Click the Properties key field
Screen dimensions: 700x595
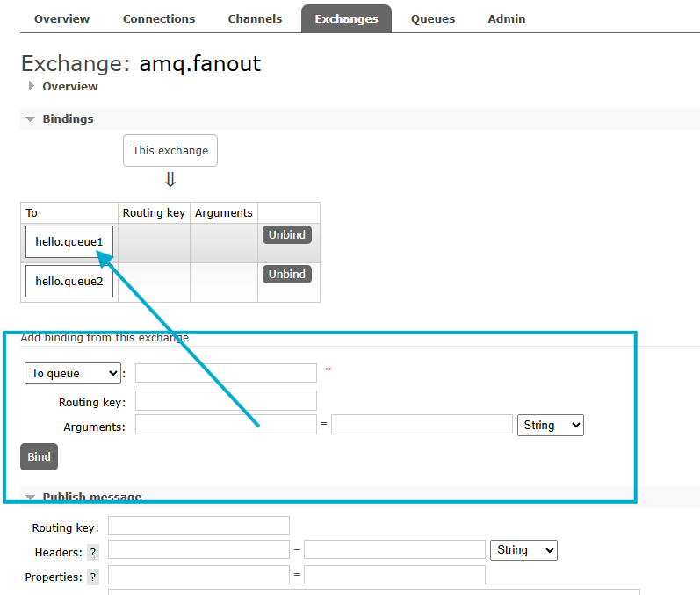(198, 575)
